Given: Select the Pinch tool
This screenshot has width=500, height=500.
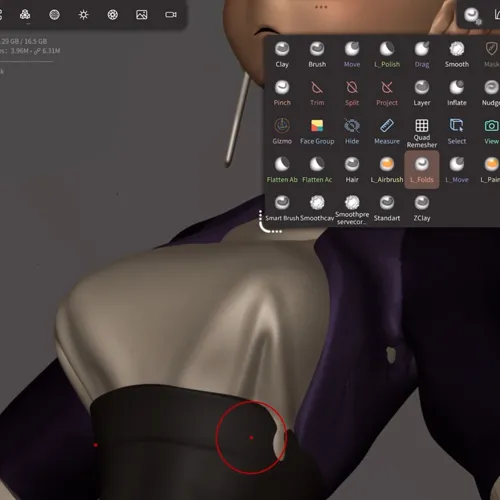Looking at the screenshot, I should [x=282, y=93].
